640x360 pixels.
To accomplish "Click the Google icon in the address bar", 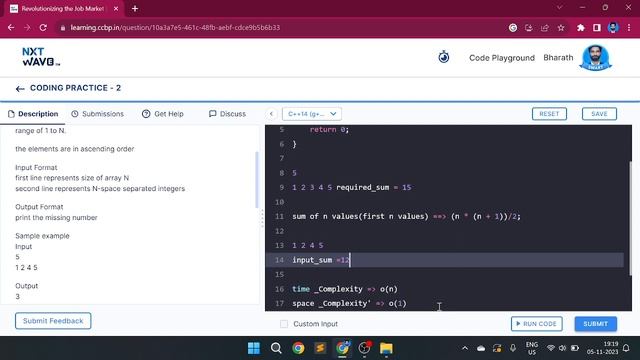I will point(513,28).
